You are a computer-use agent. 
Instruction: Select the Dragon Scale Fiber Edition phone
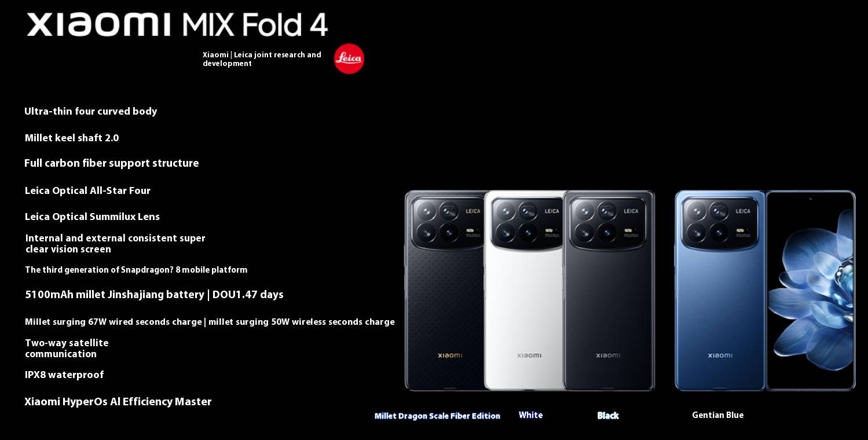[x=445, y=291]
